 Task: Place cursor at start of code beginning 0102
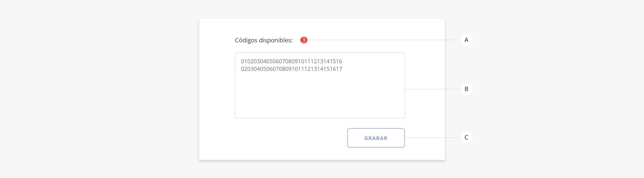point(241,61)
